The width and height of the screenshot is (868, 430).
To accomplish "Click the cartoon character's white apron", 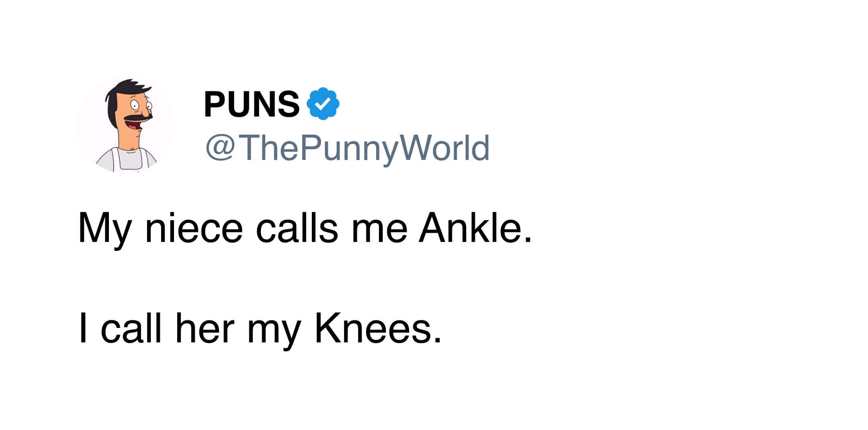I will (x=129, y=161).
